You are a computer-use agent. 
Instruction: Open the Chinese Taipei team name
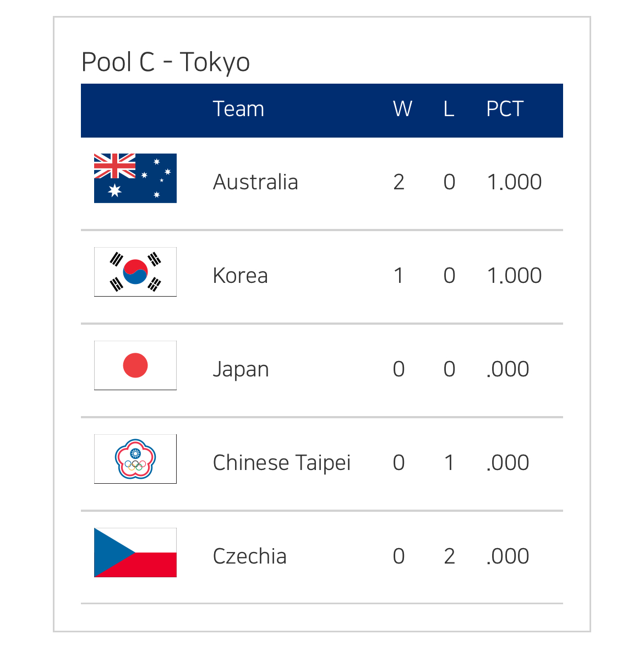281,463
